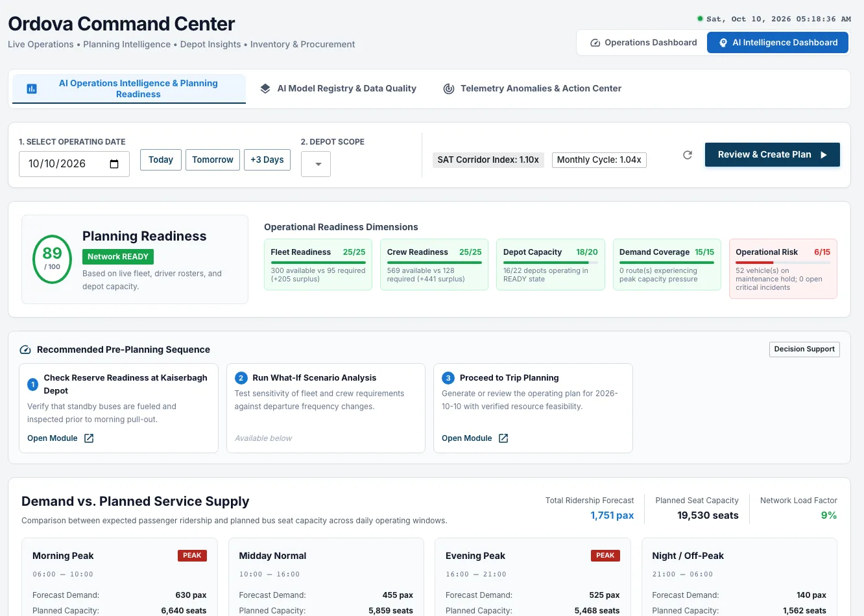Click the operating date input field

(x=74, y=164)
